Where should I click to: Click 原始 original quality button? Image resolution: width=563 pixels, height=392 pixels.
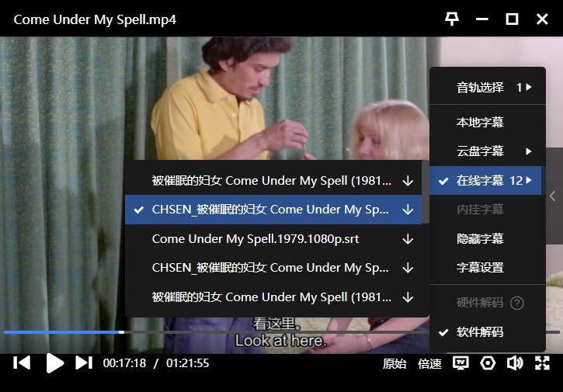pyautogui.click(x=394, y=363)
